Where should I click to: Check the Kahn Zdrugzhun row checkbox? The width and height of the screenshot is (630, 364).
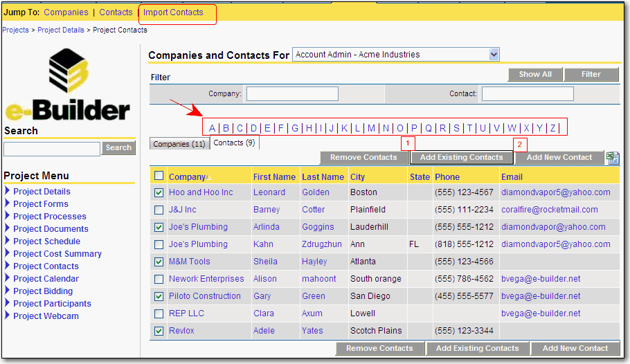(159, 244)
